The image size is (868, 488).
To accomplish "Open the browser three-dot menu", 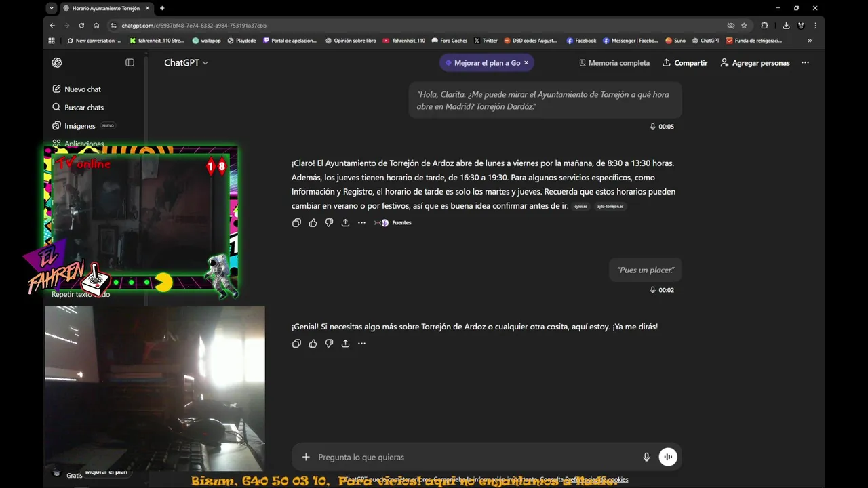I will coord(815,26).
